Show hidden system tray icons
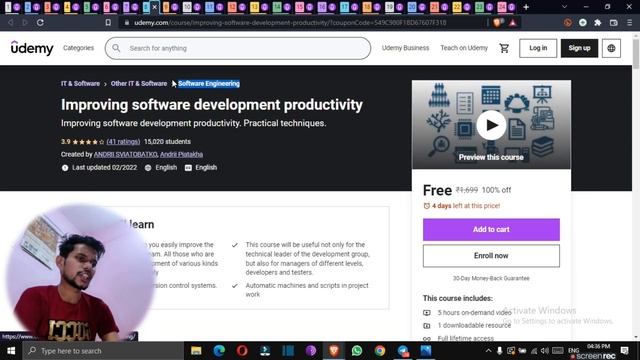Screen dimensions: 640x360 pos(489,351)
